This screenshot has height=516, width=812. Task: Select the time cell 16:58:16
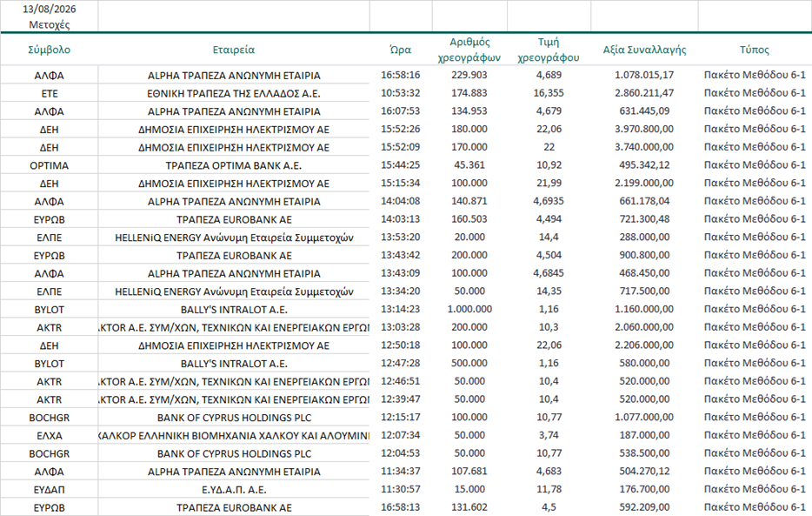(400, 75)
